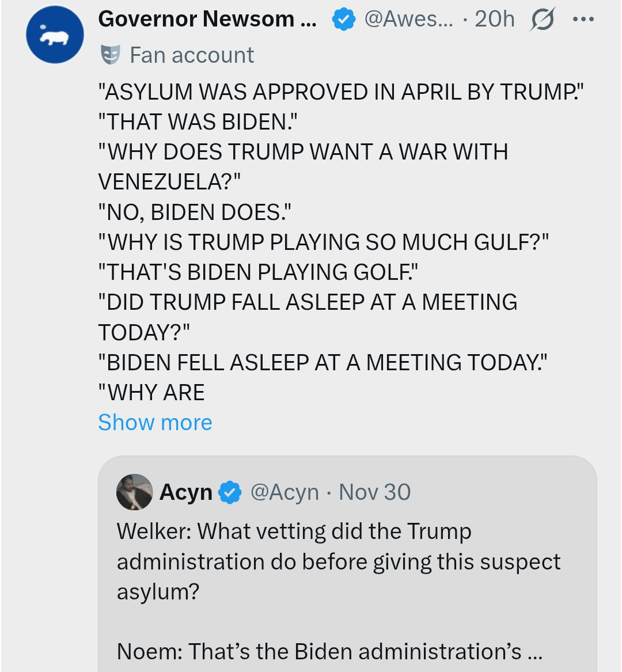Click the mask icon beside Fan account
This screenshot has height=672, width=622.
pos(110,55)
